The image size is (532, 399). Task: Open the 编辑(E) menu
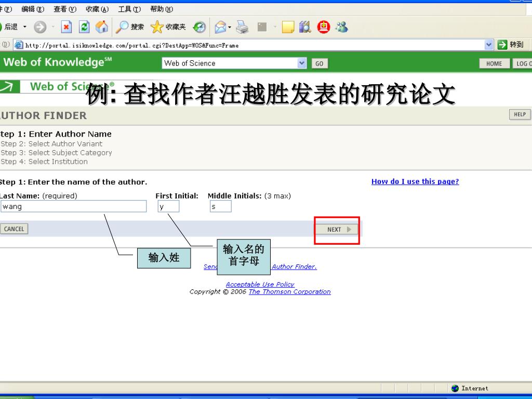click(x=33, y=9)
